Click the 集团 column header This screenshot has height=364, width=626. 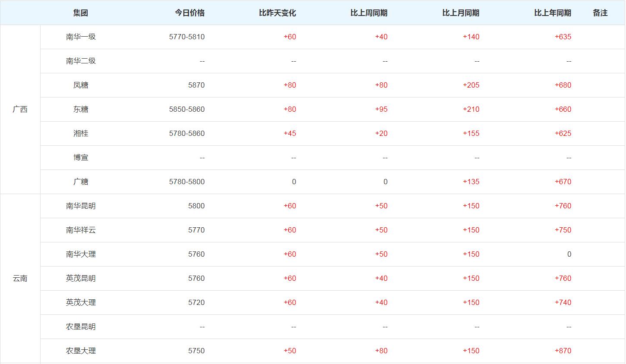81,13
